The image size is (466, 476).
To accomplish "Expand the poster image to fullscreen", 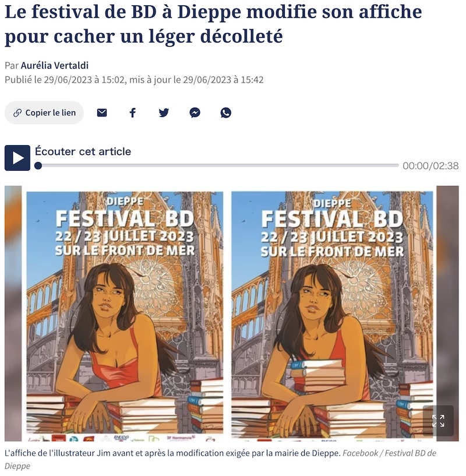I will pyautogui.click(x=438, y=421).
